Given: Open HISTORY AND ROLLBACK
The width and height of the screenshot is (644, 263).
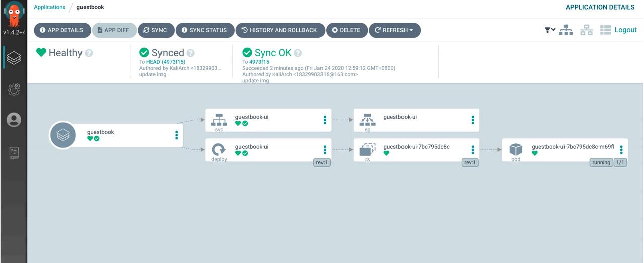Looking at the screenshot, I should point(280,30).
